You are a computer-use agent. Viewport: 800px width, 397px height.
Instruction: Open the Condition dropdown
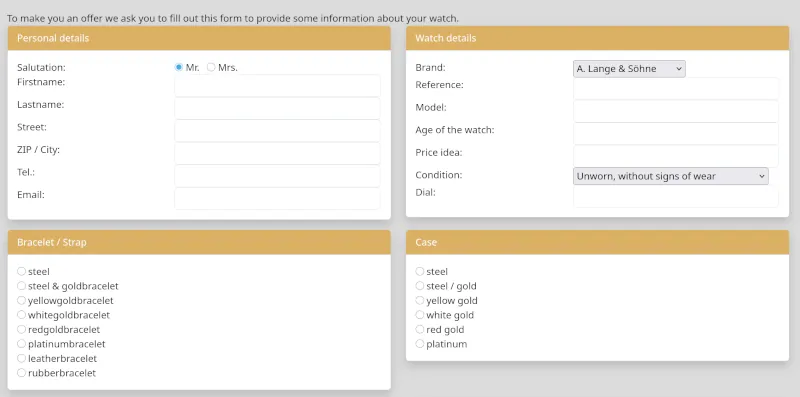670,176
